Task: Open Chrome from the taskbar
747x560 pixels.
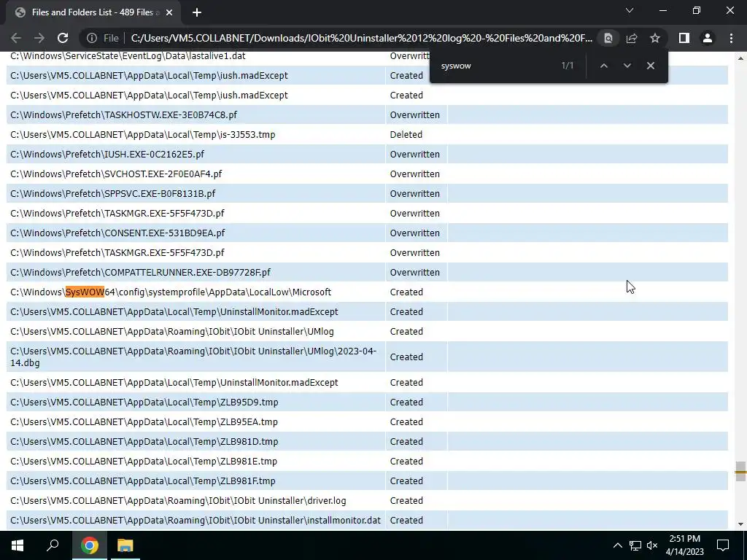Action: (89, 545)
